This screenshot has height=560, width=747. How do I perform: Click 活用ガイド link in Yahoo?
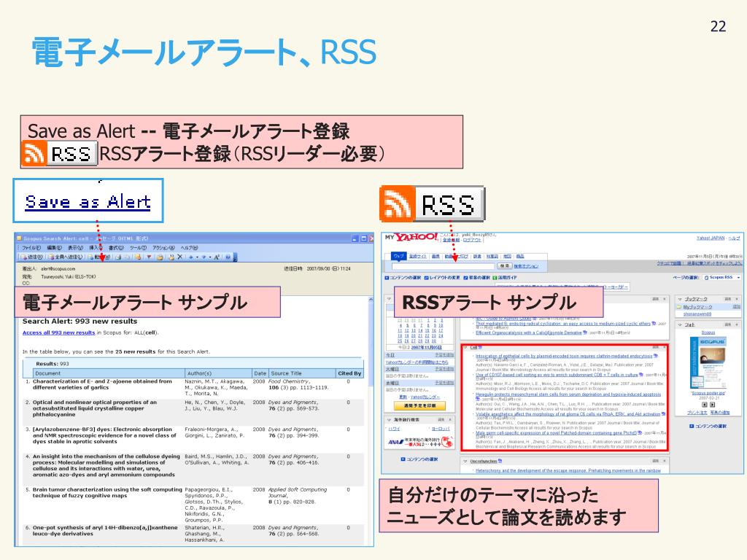point(505,278)
